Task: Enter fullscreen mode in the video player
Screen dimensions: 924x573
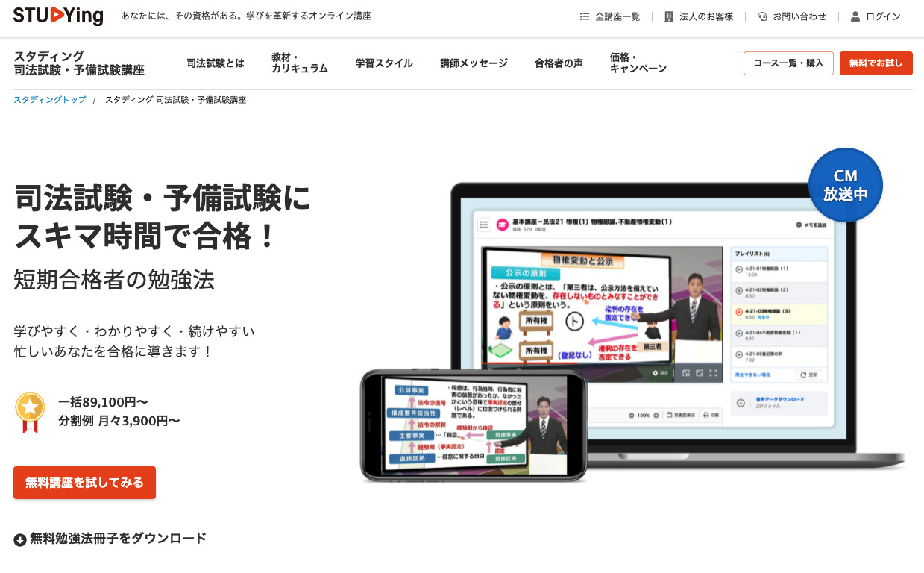Action: [713, 373]
